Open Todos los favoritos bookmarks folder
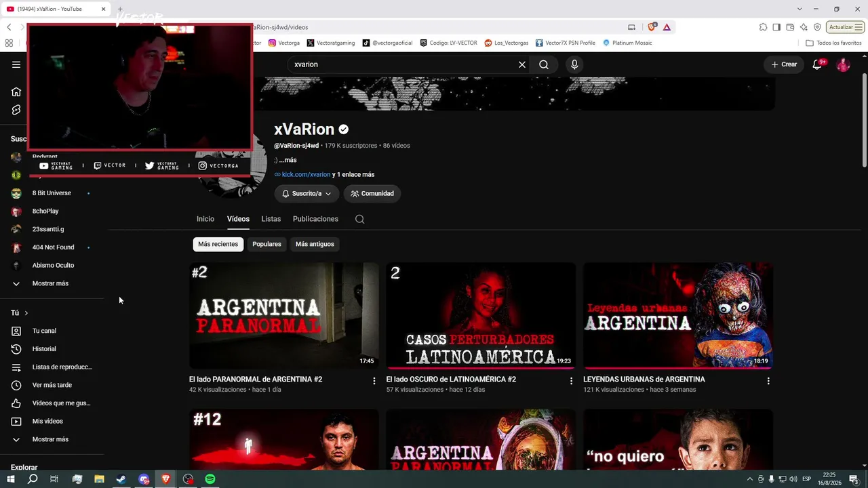Image resolution: width=868 pixels, height=488 pixels. coord(833,43)
